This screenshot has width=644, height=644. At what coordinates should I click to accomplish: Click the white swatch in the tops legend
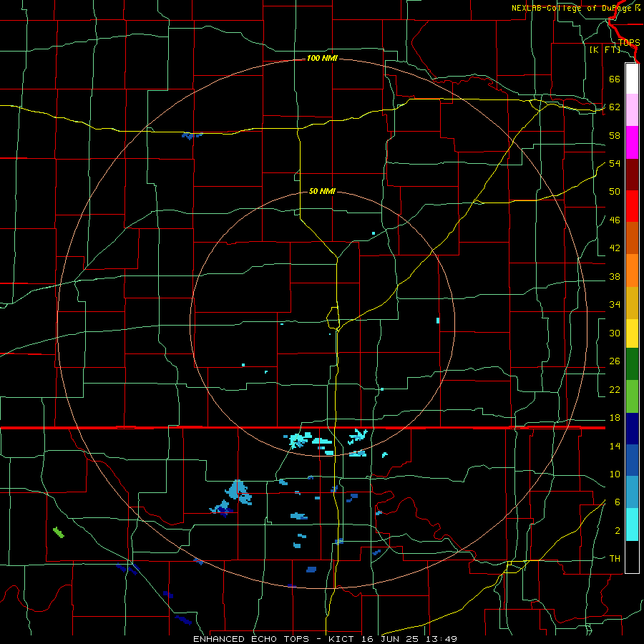point(632,79)
